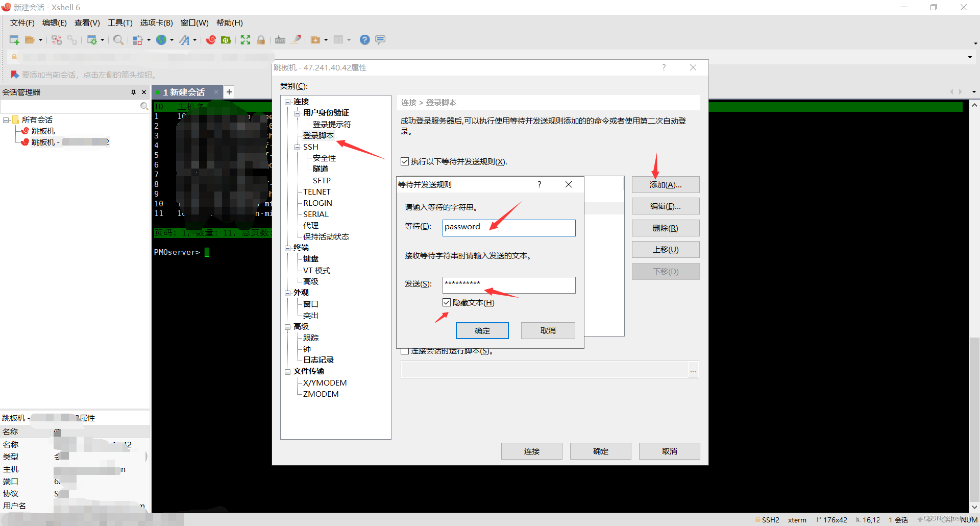Click the search magnifier in session manager
The height and width of the screenshot is (526, 980).
pos(144,106)
